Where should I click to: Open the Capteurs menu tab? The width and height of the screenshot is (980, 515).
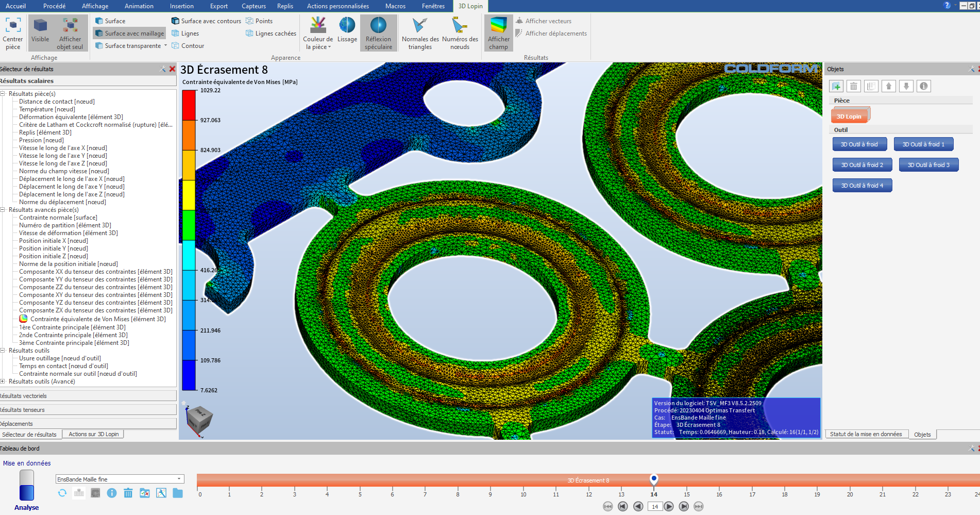click(x=254, y=6)
